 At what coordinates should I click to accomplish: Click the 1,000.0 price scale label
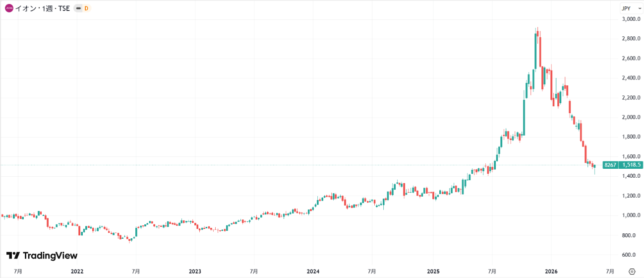click(x=632, y=215)
